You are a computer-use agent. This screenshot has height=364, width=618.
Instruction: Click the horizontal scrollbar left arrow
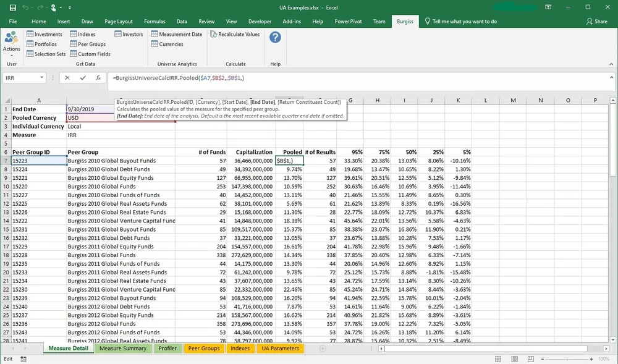(x=381, y=349)
